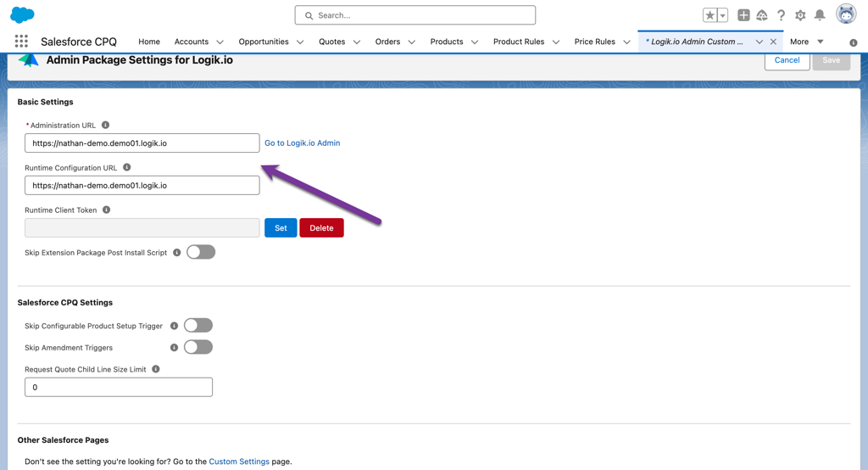Go to the Home tab
The image size is (868, 470).
(x=149, y=42)
